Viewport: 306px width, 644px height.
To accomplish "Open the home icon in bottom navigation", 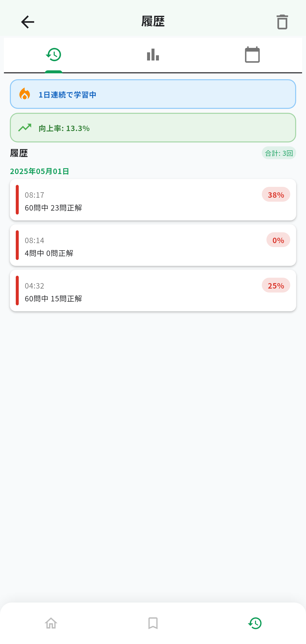I will coord(51,623).
